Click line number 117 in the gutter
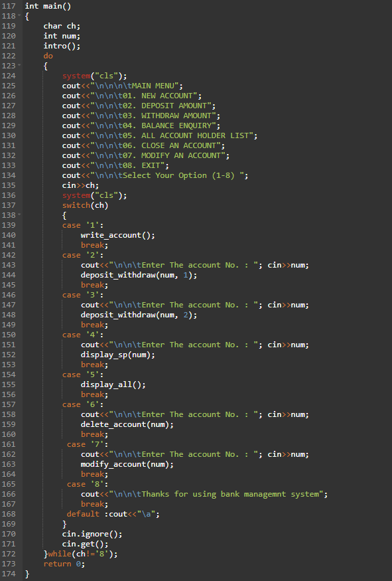Image resolution: width=392 pixels, height=581 pixels. pos(9,6)
